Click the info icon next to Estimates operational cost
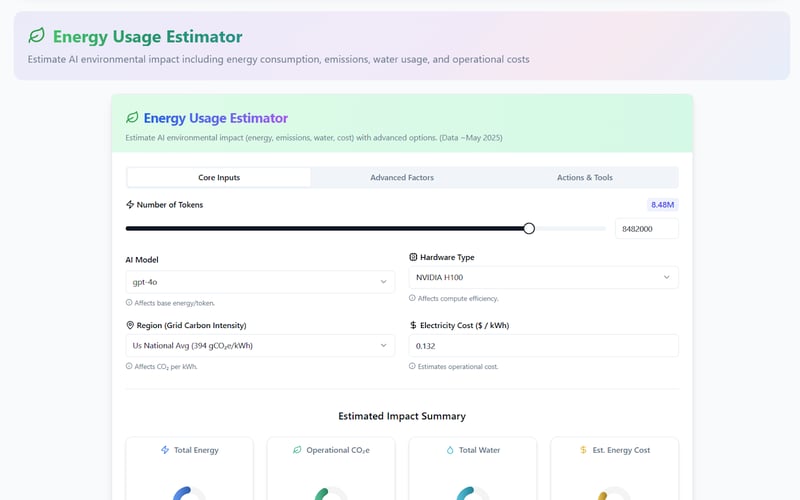Viewport: 800px width, 500px height. 412,366
